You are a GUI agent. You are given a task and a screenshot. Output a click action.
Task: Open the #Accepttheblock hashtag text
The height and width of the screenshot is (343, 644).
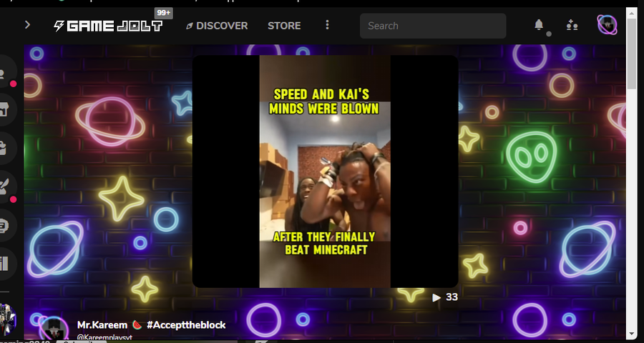[x=186, y=325]
